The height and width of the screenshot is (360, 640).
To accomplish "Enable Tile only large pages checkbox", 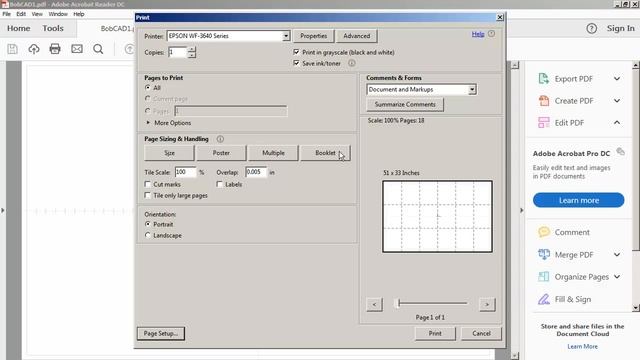I will pyautogui.click(x=148, y=196).
